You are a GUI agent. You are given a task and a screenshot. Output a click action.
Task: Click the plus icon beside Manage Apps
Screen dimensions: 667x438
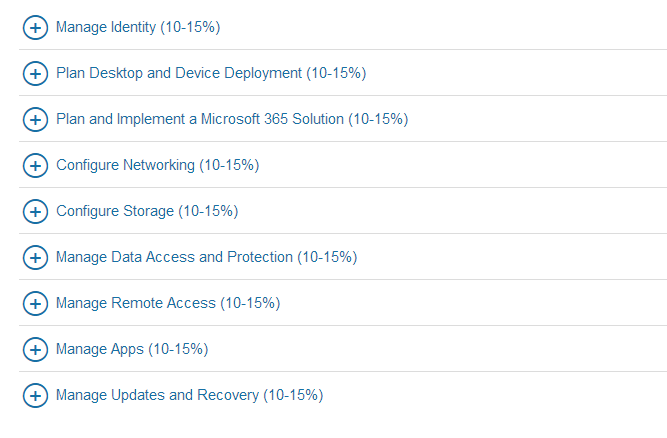[x=35, y=350]
